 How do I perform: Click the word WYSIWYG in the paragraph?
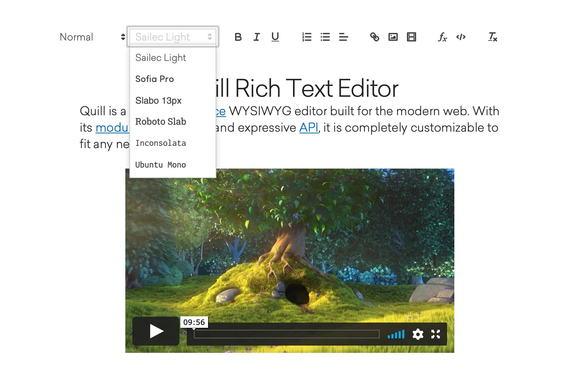(x=260, y=111)
